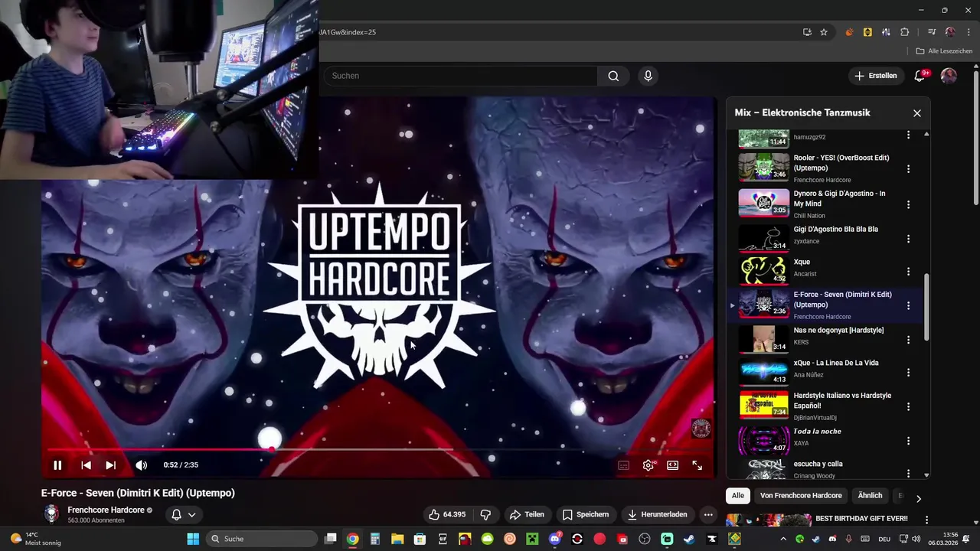
Task: Open the Erstellen create menu
Action: [x=876, y=76]
